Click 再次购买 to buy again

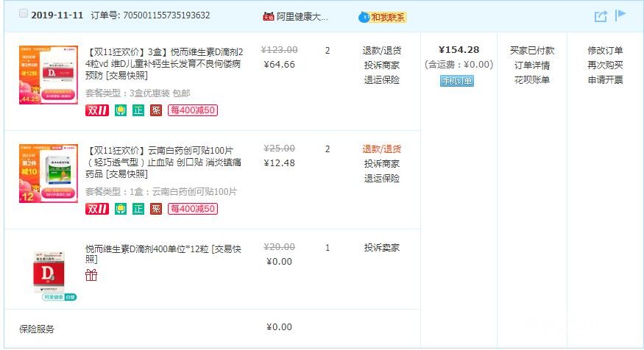605,65
